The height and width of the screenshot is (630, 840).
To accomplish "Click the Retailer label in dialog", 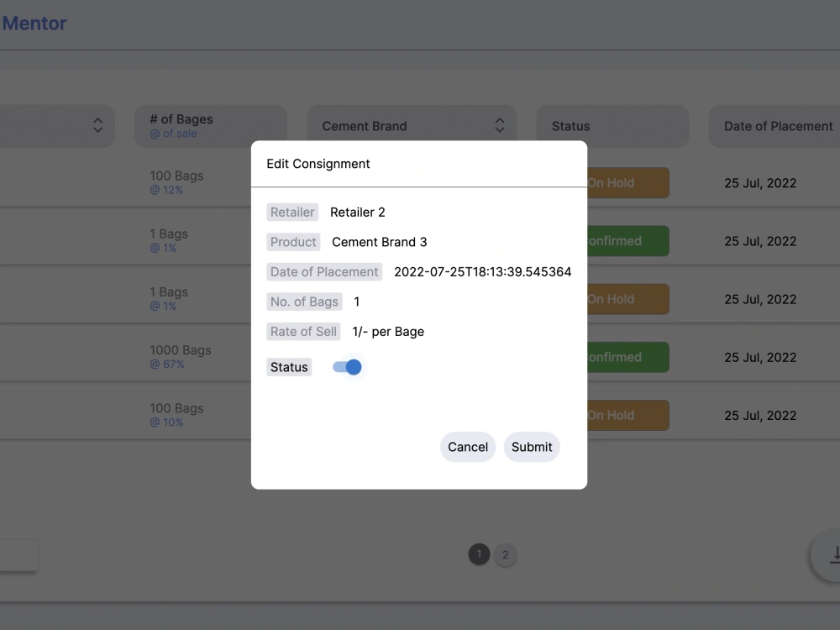I will 292,213.
